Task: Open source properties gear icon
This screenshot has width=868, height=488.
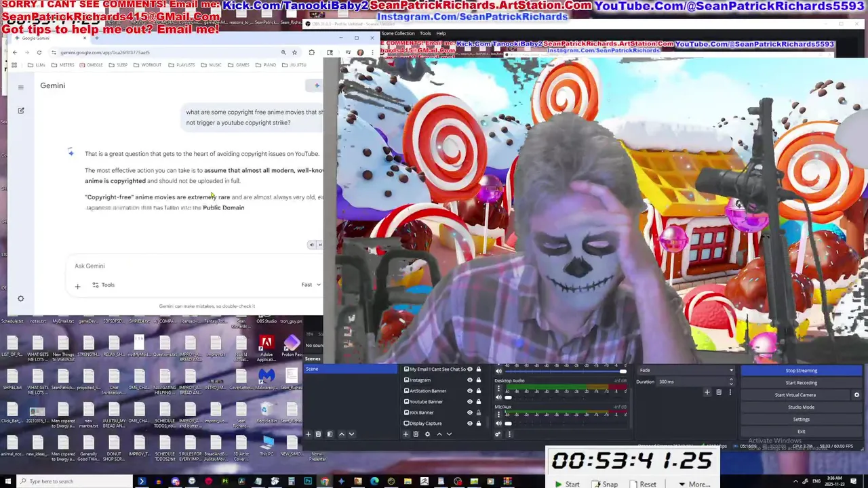Action: coord(427,434)
